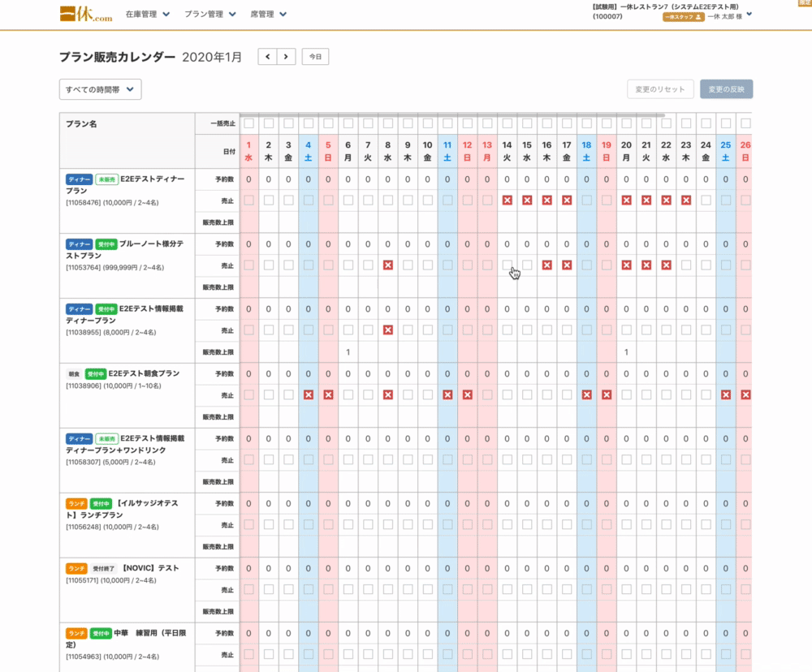Uncheck 売止 on day 12 for E2Eテスト朝食プラン
Viewport: 812px width, 672px height.
(467, 395)
